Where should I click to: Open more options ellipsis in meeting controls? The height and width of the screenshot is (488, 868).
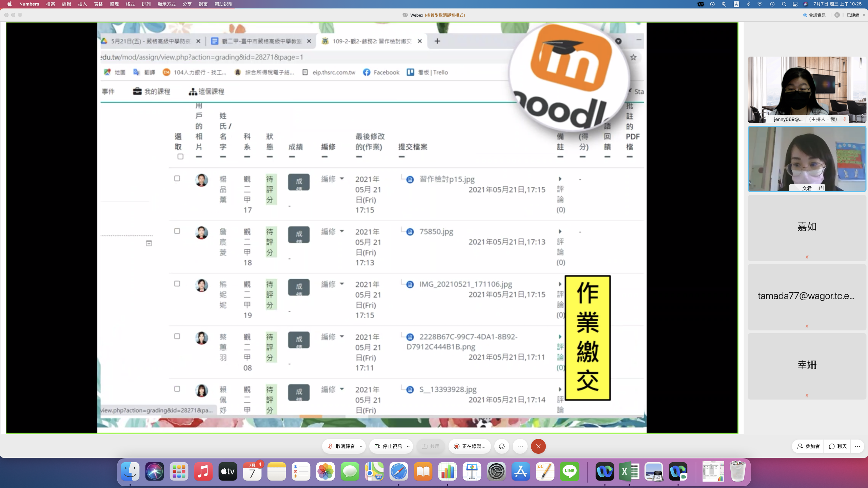click(520, 446)
